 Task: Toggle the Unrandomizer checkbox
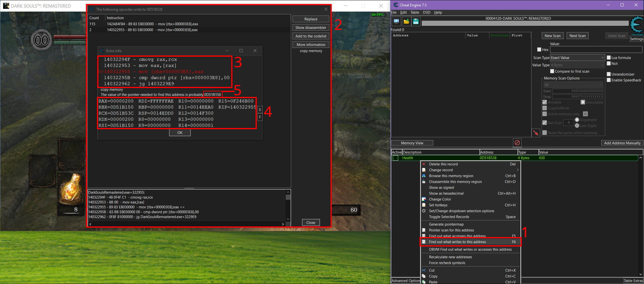pyautogui.click(x=609, y=74)
